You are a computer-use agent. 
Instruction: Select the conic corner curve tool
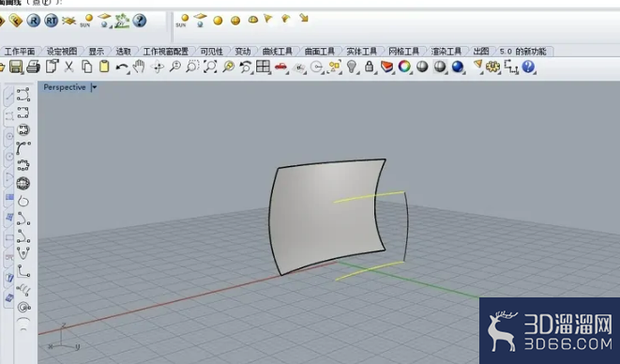coord(23,271)
